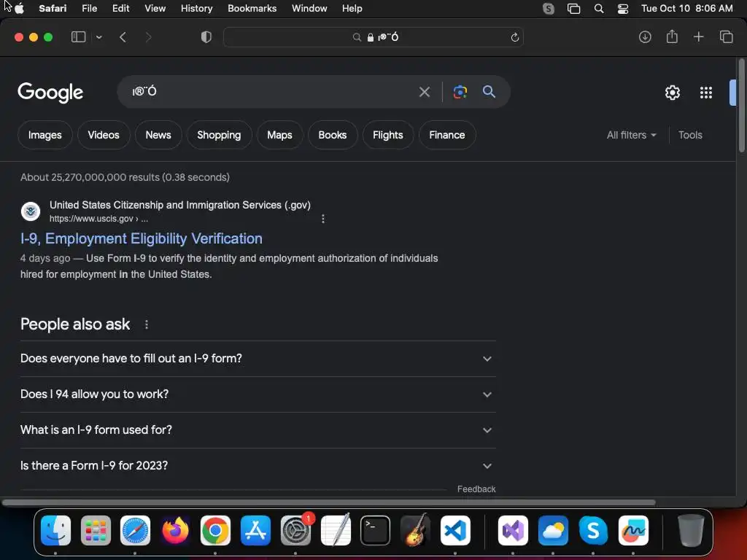
Task: Open Skype from the Dock
Action: (593, 531)
